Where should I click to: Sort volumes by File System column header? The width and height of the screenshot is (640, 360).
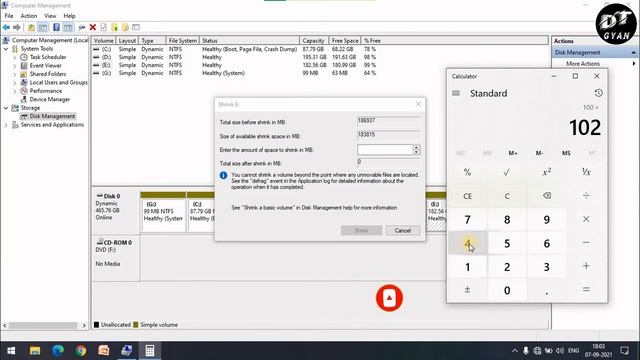(182, 41)
